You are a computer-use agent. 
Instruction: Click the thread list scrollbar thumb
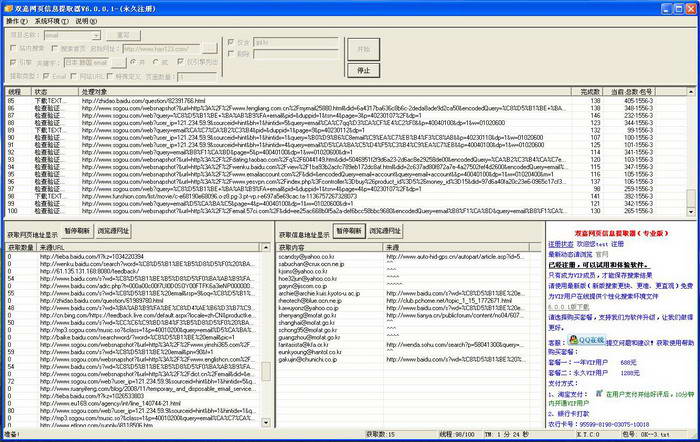click(x=691, y=198)
